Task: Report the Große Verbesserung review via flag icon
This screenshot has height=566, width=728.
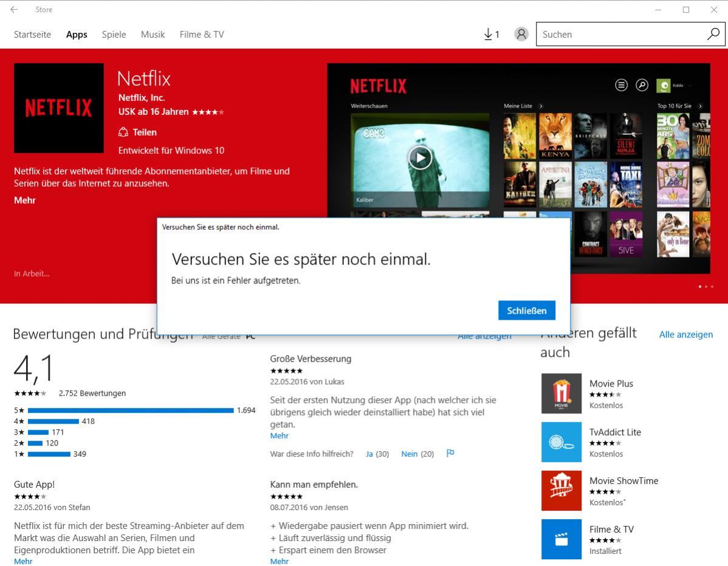Action: [450, 453]
